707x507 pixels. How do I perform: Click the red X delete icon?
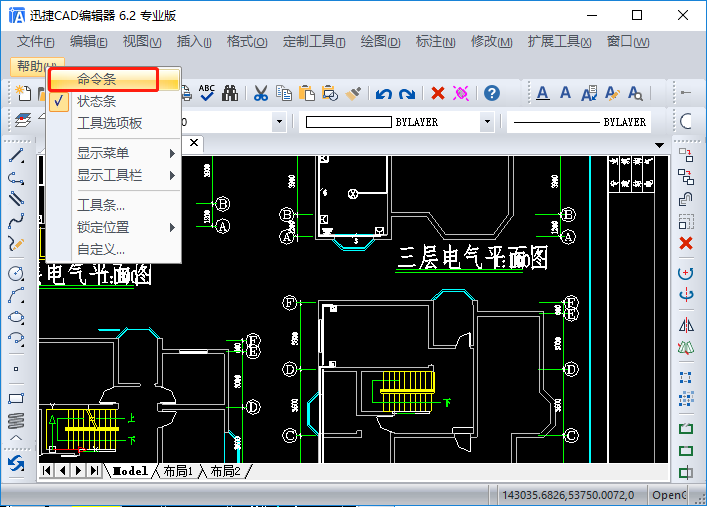tap(438, 93)
